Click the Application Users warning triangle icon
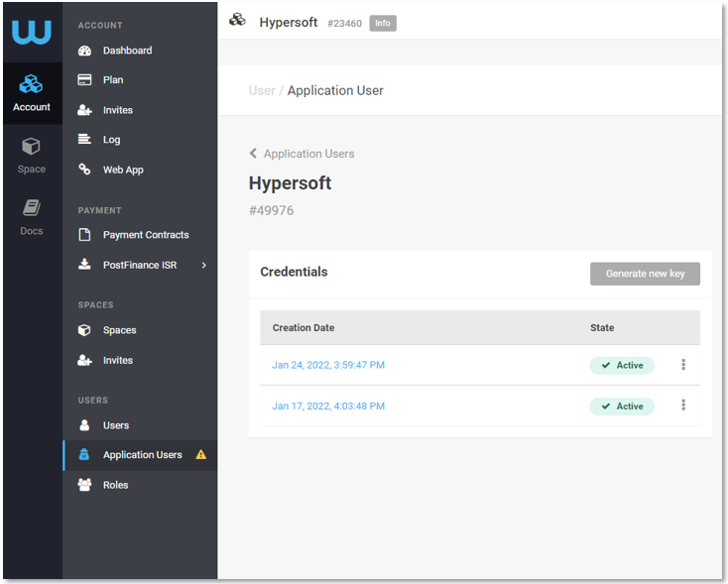 point(201,455)
